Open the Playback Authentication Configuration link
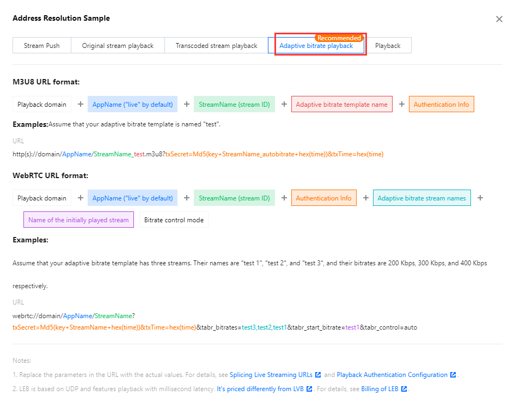The image size is (514, 420). (392, 375)
